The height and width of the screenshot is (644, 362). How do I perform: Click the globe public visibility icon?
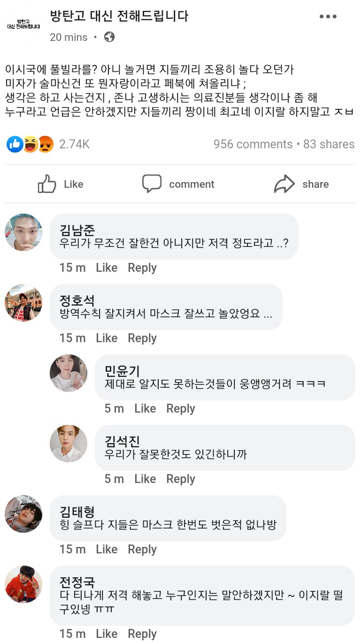click(109, 37)
